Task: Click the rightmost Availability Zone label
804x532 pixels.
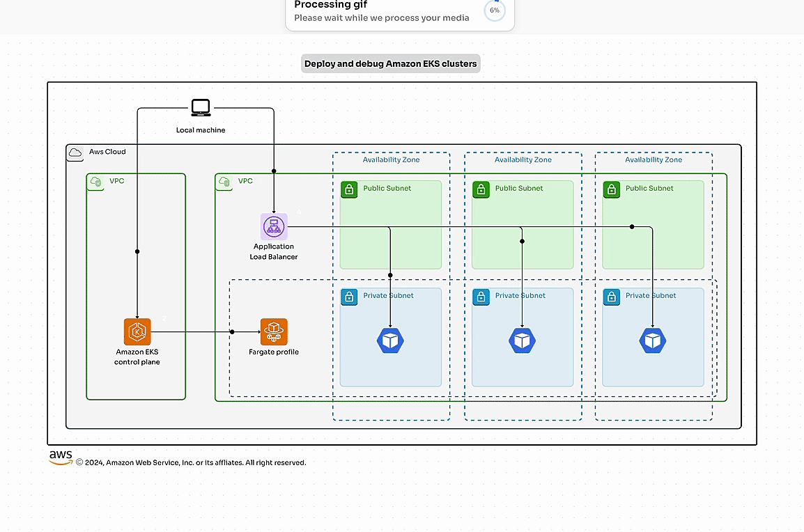Action: pos(654,160)
